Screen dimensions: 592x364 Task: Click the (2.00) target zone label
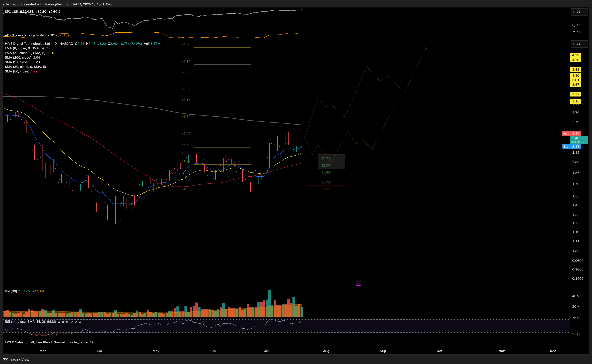(326, 165)
